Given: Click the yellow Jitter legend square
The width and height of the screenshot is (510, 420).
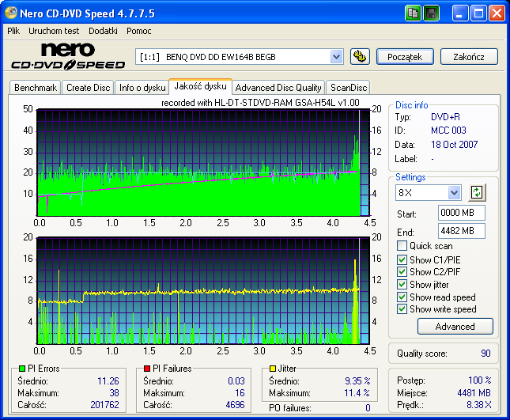Looking at the screenshot, I should 272,369.
